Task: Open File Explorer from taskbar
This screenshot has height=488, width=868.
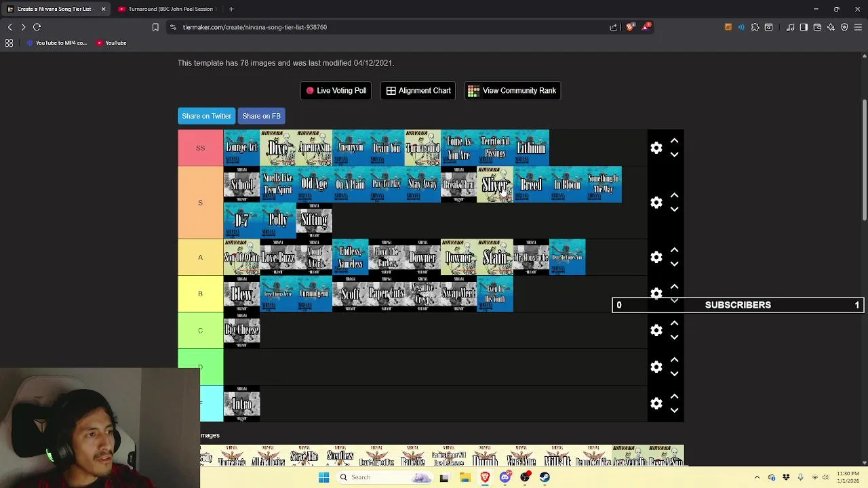Action: 465,477
